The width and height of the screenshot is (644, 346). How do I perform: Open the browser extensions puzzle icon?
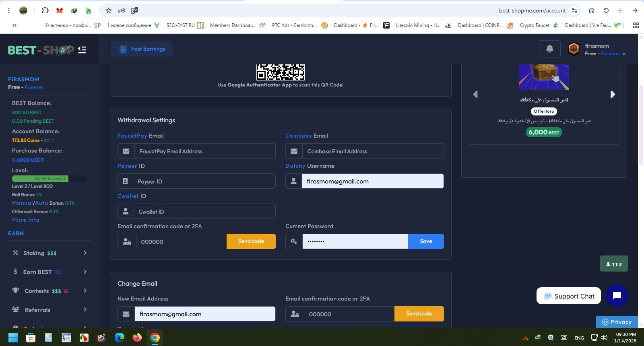(x=45, y=10)
